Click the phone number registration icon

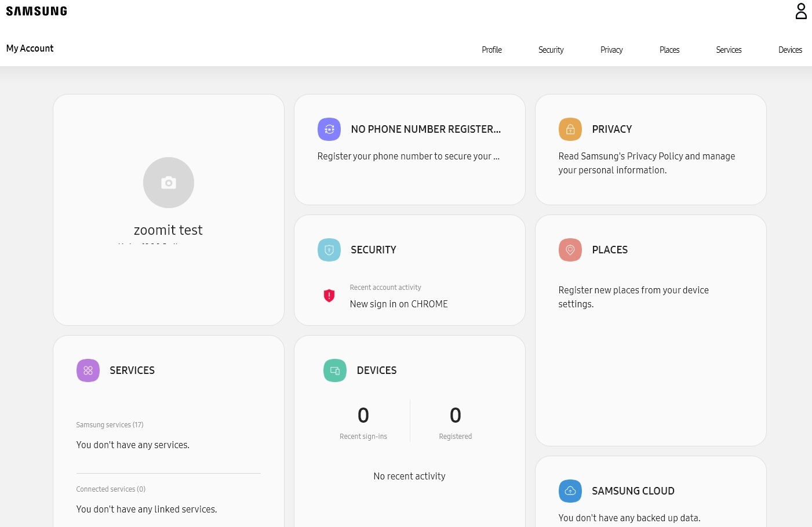click(329, 129)
